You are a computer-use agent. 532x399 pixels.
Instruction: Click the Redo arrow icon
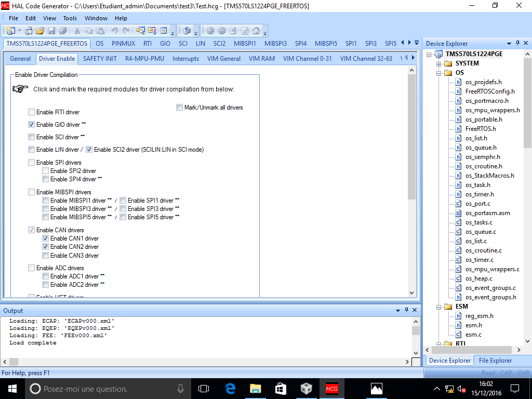pyautogui.click(x=126, y=31)
